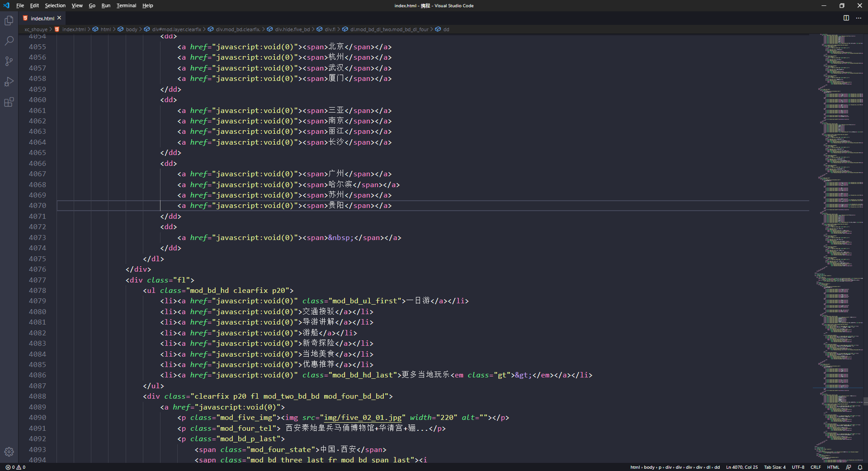Click the mod_four_tel class on line 4091

(246, 429)
